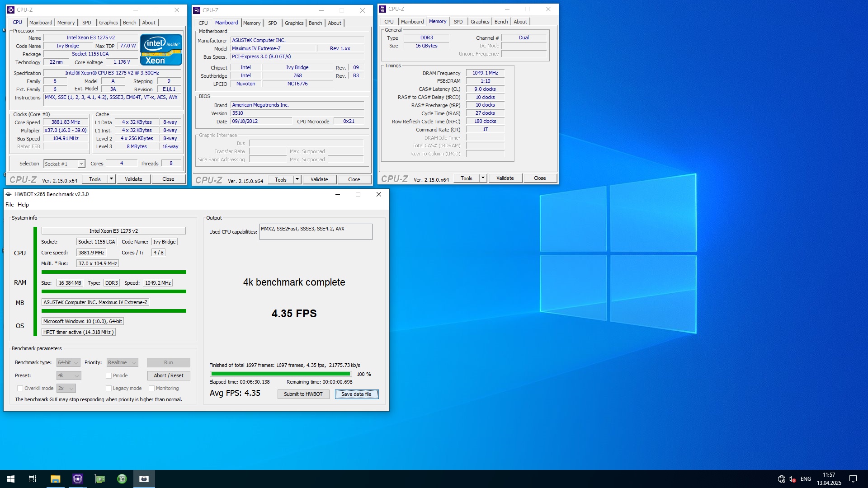
Task: Open the Priority Realtime dropdown
Action: (x=122, y=363)
